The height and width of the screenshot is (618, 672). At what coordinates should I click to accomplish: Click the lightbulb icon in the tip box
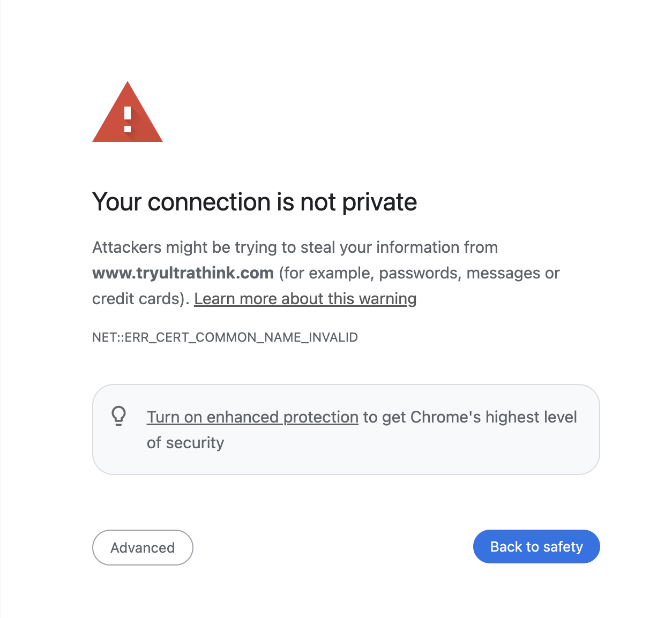click(x=119, y=416)
